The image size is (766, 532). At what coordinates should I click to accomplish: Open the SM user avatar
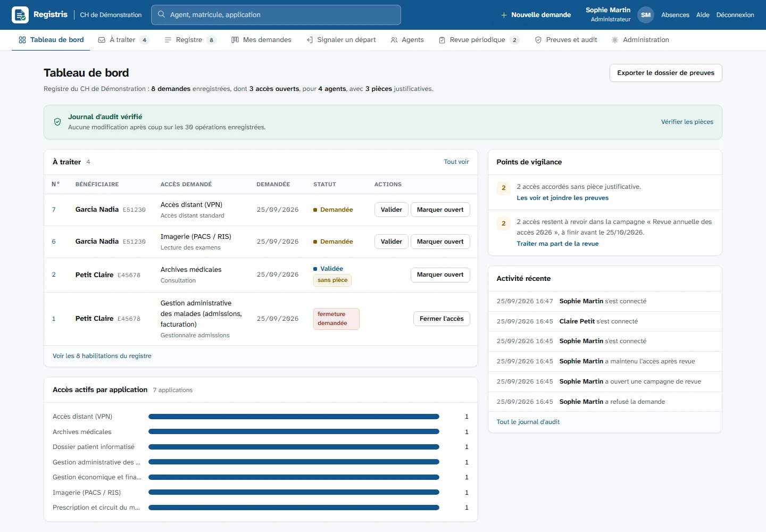coord(646,15)
